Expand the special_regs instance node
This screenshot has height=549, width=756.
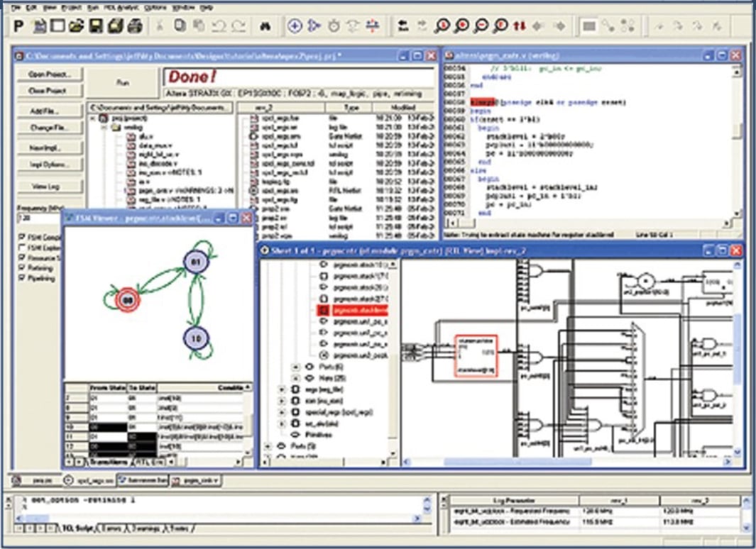282,412
